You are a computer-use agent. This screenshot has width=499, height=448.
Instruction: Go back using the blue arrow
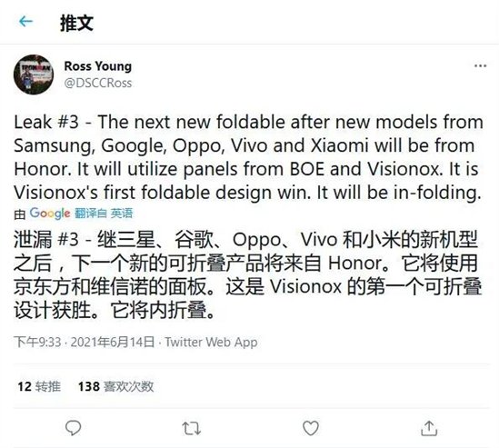pos(25,22)
